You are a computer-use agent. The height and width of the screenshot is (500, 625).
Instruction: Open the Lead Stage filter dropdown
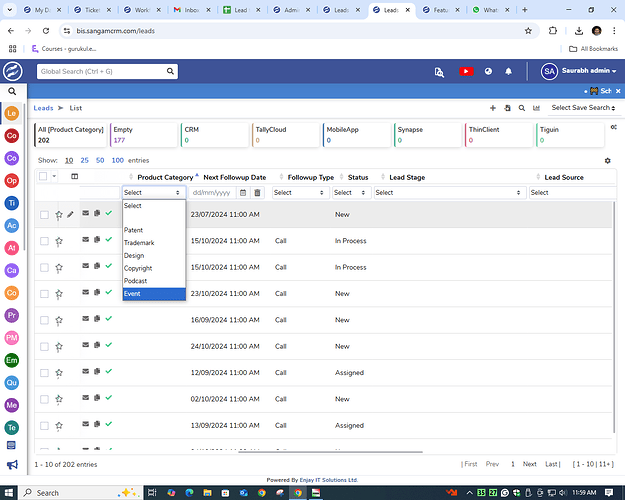point(448,193)
